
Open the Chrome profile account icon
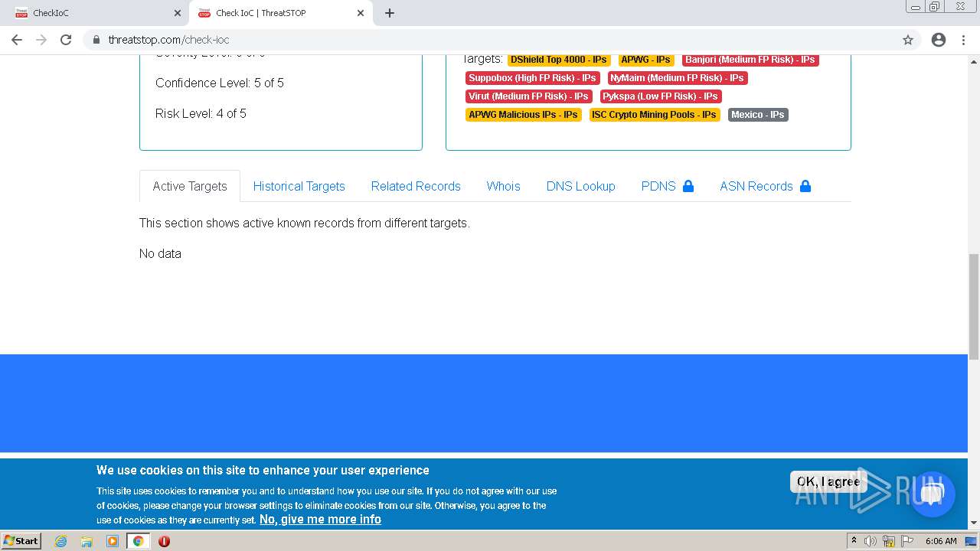(939, 40)
